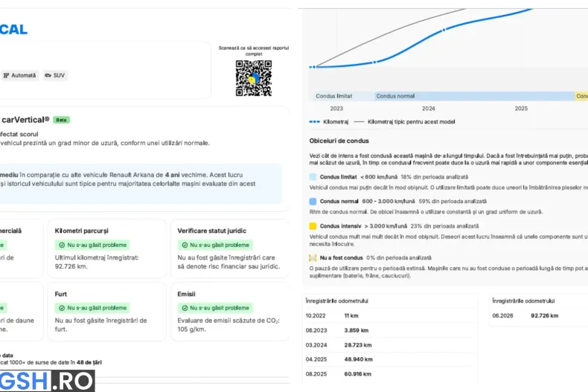Click the gearbox icon beside Automată
588x392 pixels.
pyautogui.click(x=6, y=75)
